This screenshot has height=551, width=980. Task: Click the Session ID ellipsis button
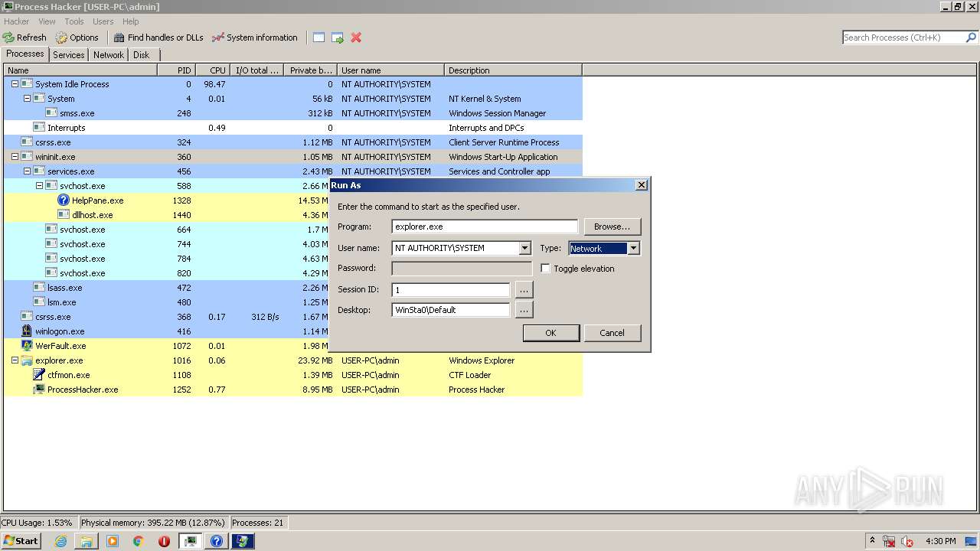pyautogui.click(x=524, y=290)
